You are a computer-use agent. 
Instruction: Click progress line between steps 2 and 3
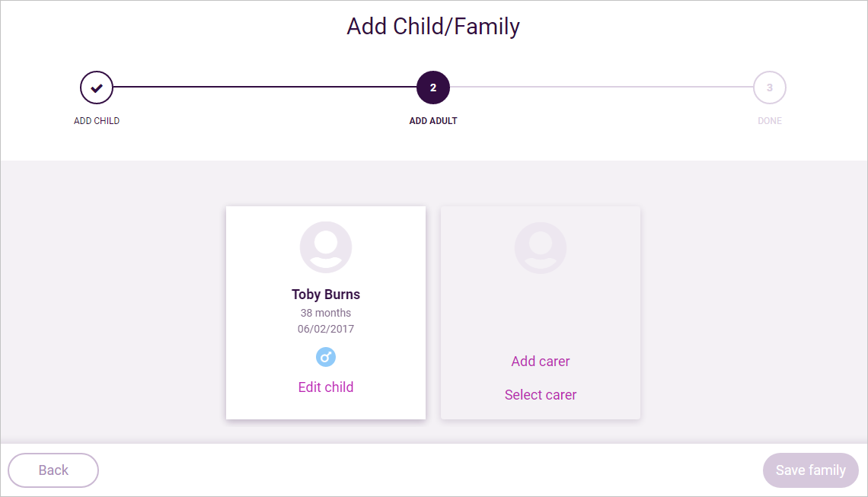pos(602,87)
